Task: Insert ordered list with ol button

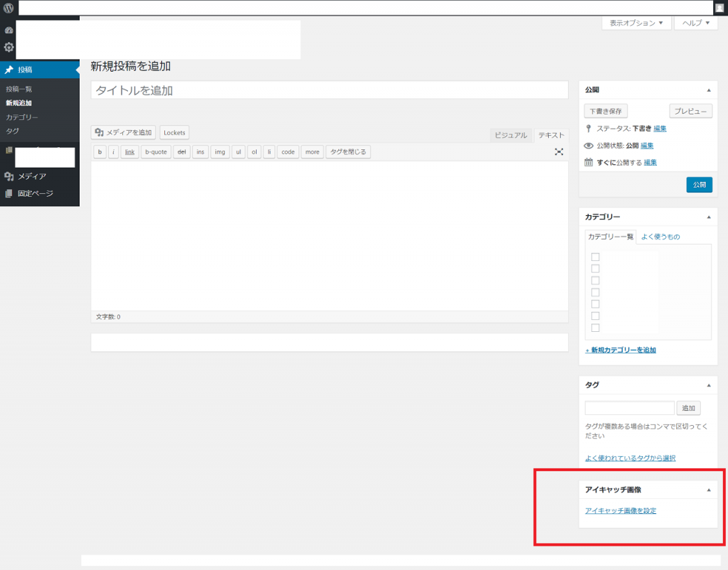Action: pos(255,152)
